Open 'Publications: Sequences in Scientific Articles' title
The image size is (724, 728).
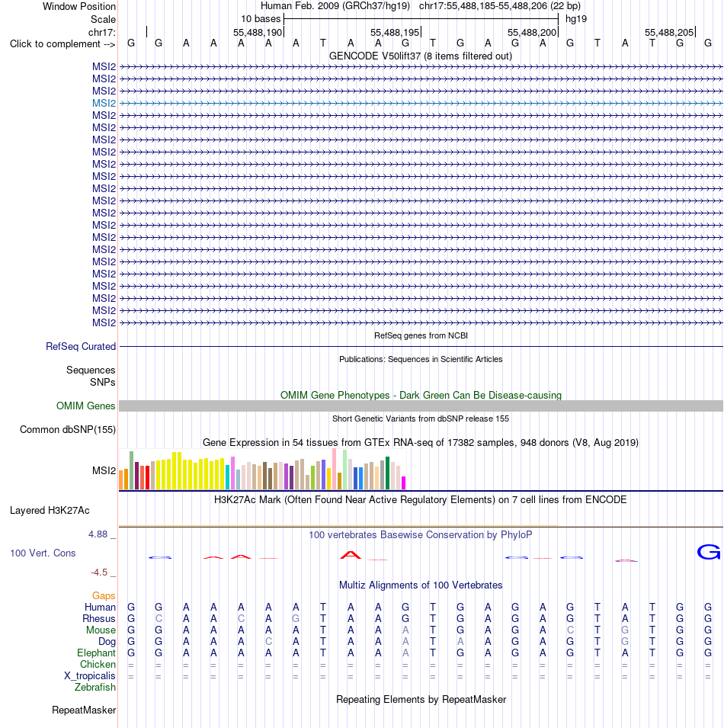click(x=421, y=359)
